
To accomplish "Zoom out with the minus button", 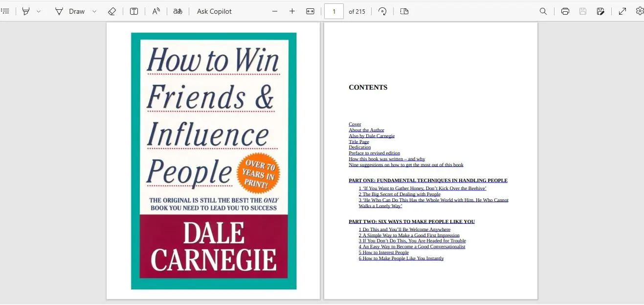I will 275,11.
